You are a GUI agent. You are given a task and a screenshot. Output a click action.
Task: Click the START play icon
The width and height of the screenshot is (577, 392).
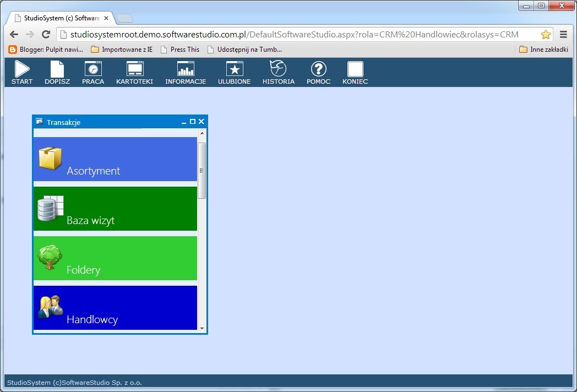pos(21,69)
